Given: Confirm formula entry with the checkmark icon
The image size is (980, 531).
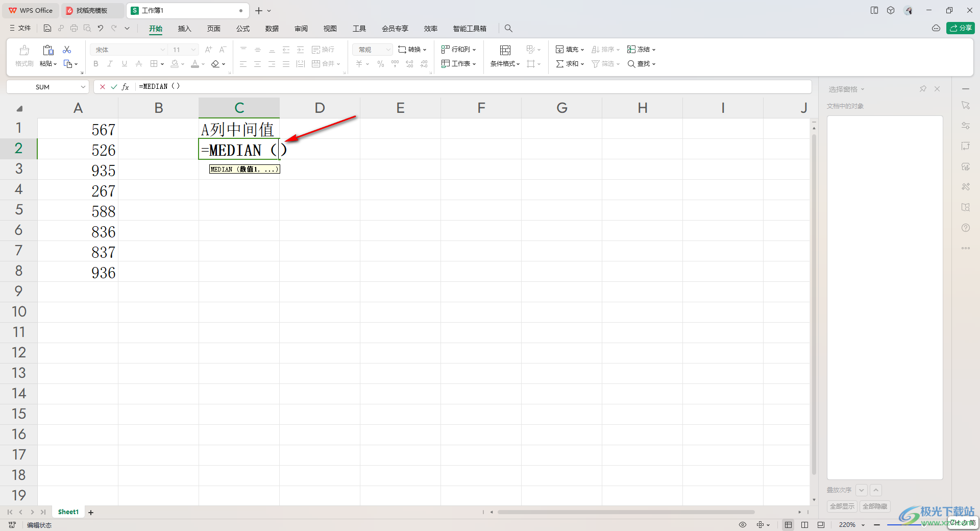Looking at the screenshot, I should [x=114, y=87].
